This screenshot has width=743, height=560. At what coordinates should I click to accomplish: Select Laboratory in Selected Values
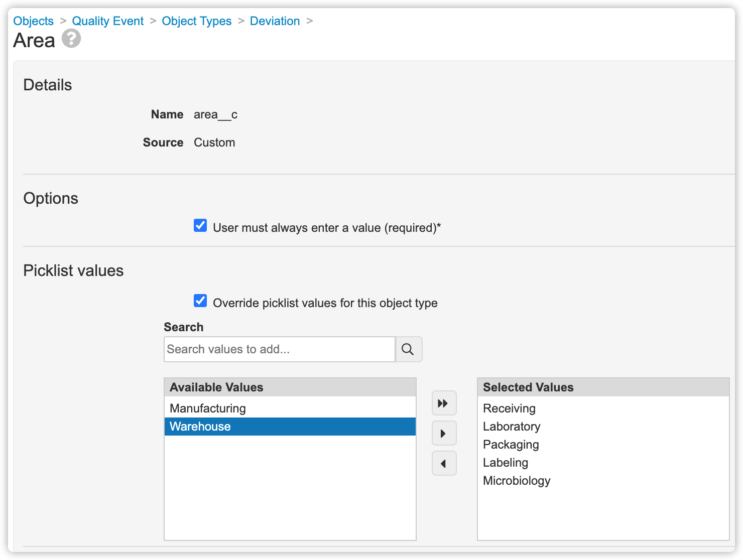pyautogui.click(x=511, y=427)
